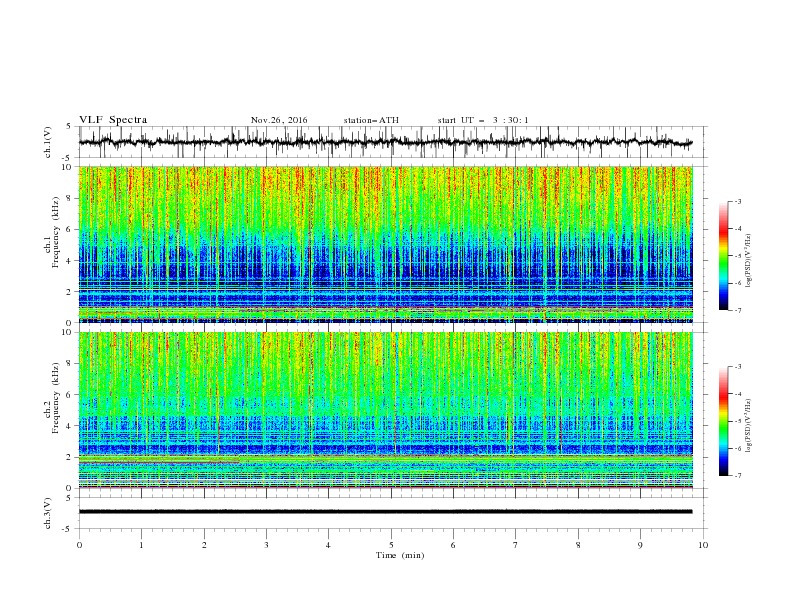Click the ch.1 'Frequency (kHz)' axis label
792x612 pixels.
coord(56,232)
